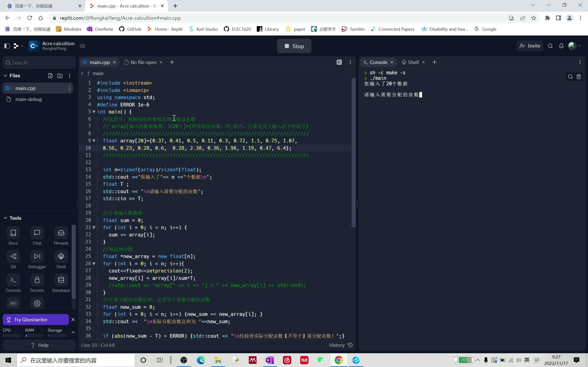588x367 pixels.
Task: Select the No file open tab
Action: point(143,62)
